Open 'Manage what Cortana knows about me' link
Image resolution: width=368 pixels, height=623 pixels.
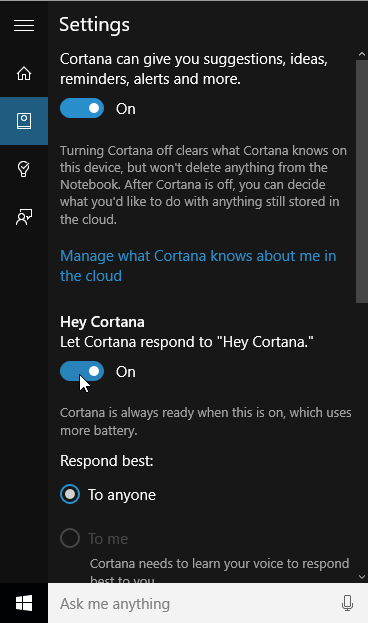198,265
